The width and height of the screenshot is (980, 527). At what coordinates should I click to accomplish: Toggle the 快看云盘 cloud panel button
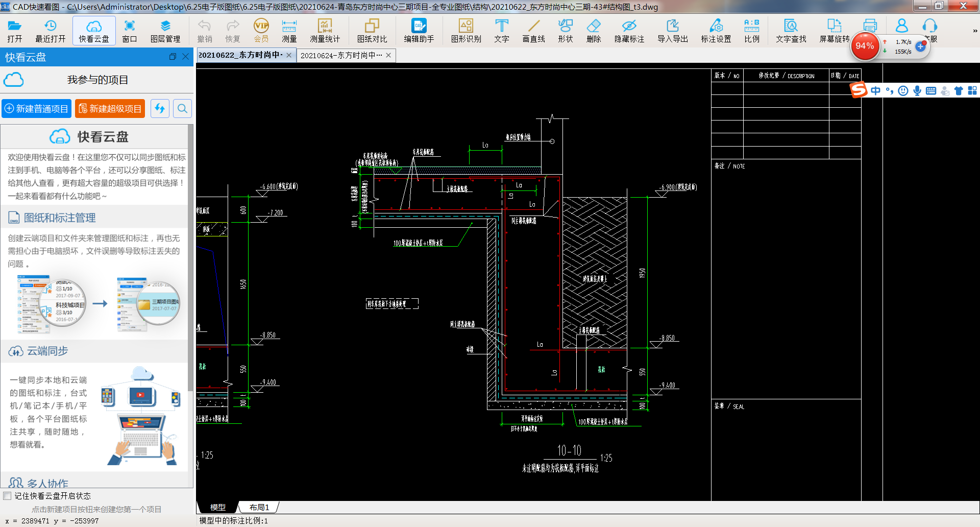[94, 31]
